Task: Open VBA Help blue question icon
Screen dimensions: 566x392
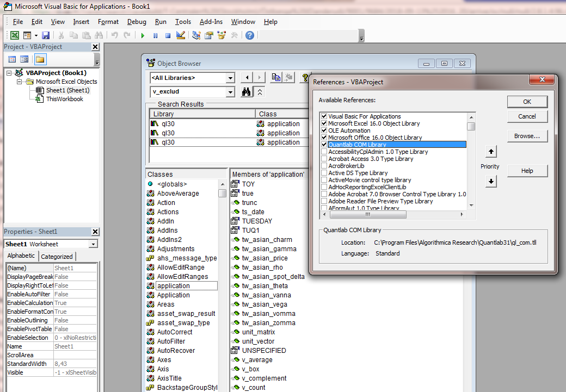Action: coord(250,35)
